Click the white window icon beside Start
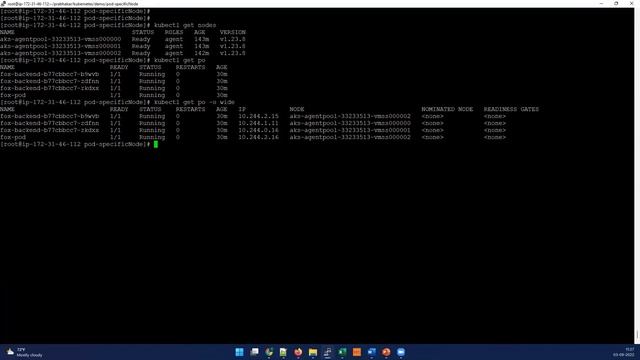Viewport: 640px width, 360px height. click(254, 352)
